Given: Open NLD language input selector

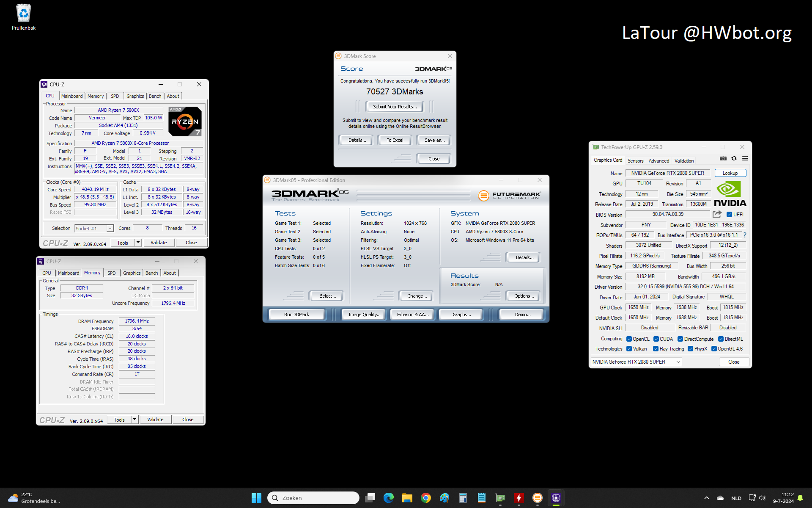Looking at the screenshot, I should 736,498.
